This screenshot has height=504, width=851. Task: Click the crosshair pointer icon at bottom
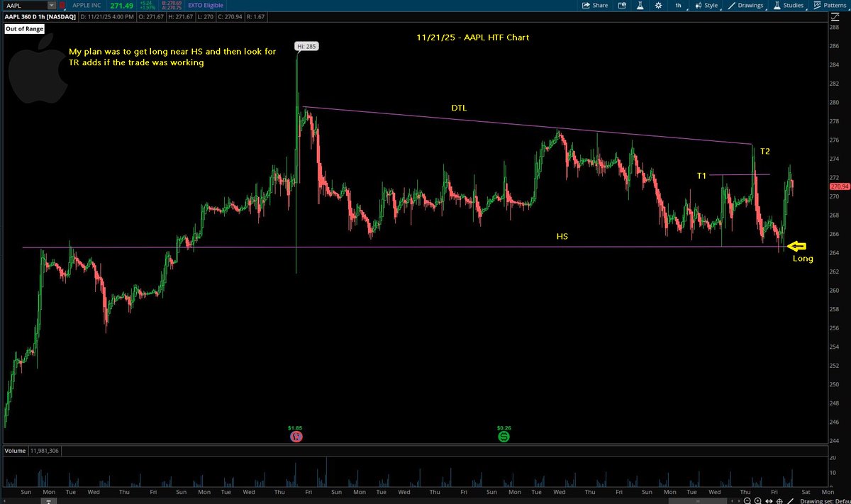tap(779, 500)
